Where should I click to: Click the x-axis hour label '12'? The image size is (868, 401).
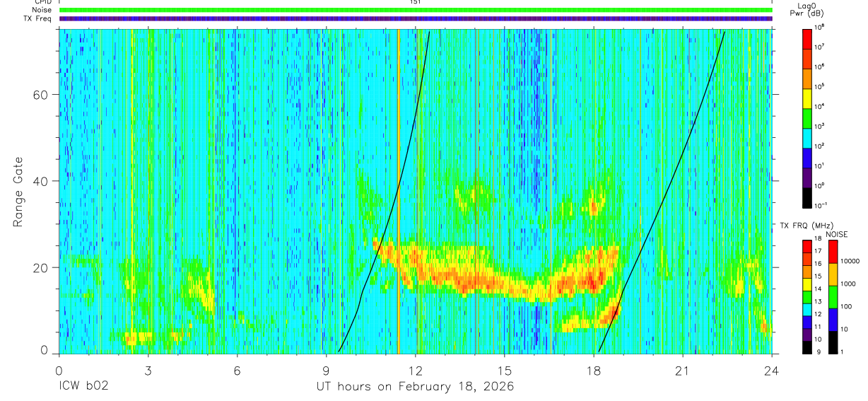pyautogui.click(x=416, y=370)
